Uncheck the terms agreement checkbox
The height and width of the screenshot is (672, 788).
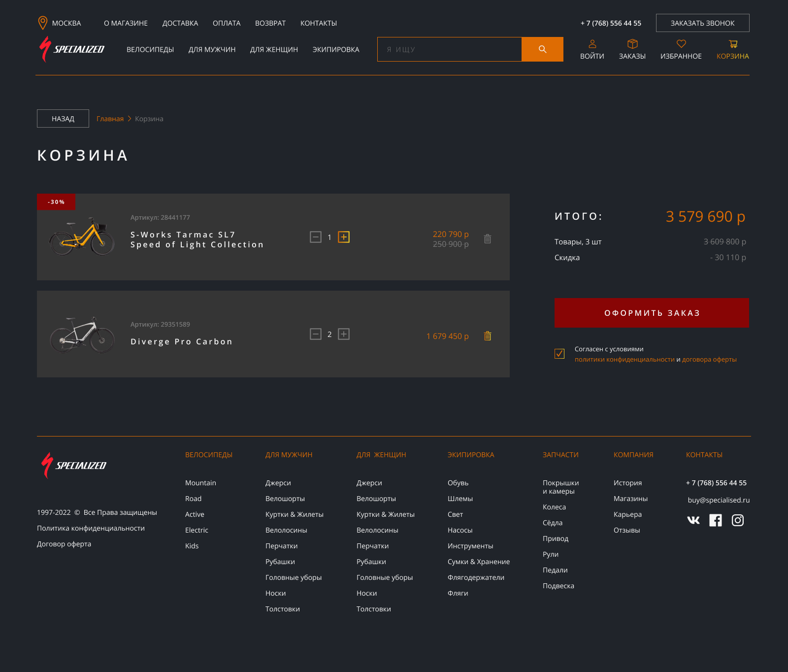(559, 354)
